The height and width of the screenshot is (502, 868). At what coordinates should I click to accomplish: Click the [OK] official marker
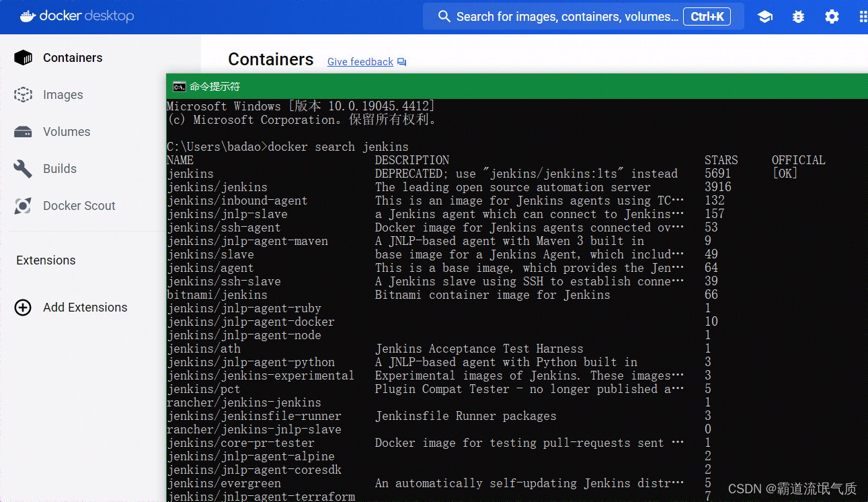pyautogui.click(x=785, y=174)
